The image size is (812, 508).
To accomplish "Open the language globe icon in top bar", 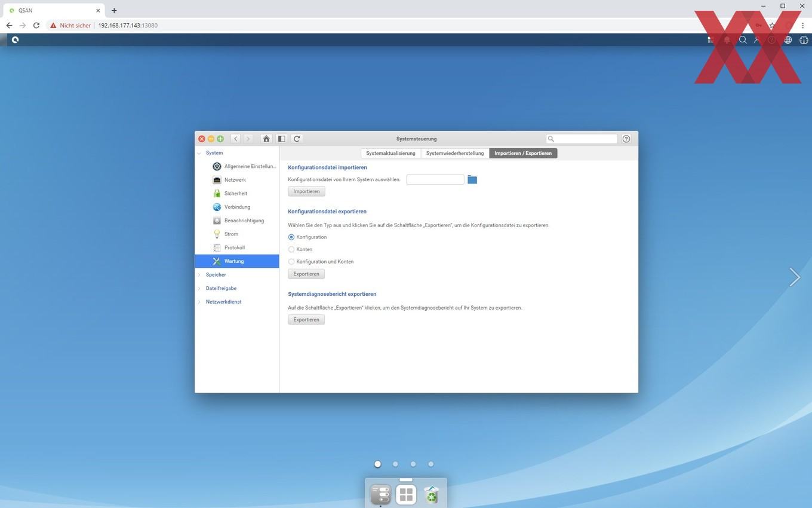I will click(788, 40).
